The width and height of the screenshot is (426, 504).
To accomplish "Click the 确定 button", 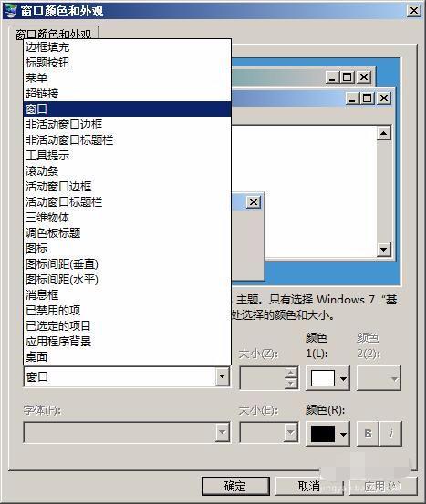I will coord(235,486).
